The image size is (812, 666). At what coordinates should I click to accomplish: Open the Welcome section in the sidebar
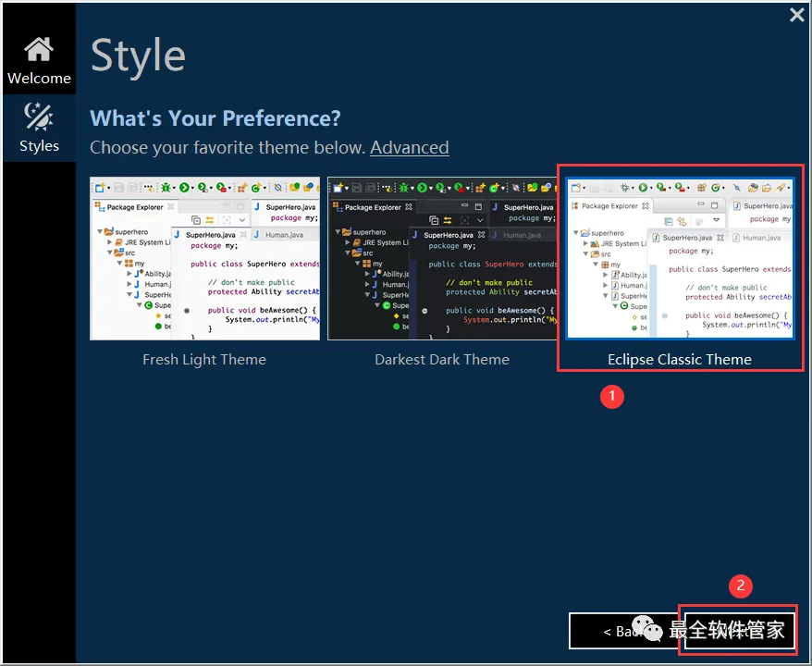pyautogui.click(x=39, y=60)
